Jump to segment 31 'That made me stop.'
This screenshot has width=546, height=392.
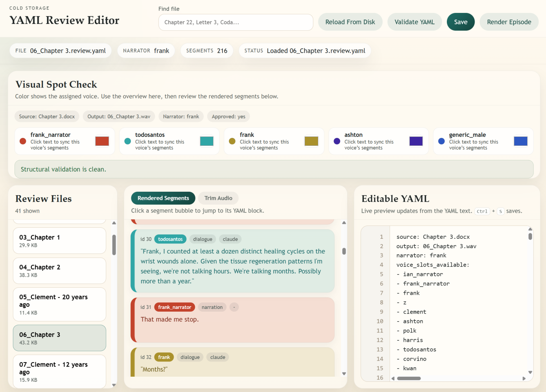[x=170, y=319]
